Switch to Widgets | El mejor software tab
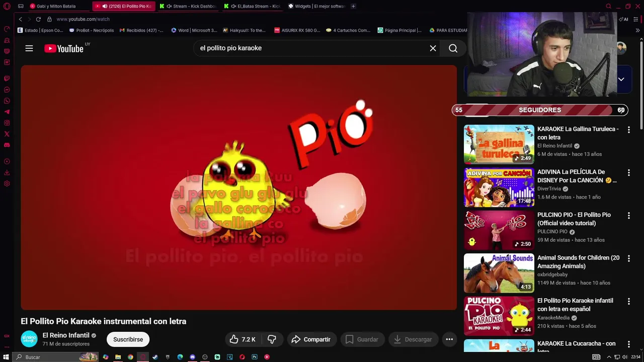The image size is (644, 362). tap(317, 6)
